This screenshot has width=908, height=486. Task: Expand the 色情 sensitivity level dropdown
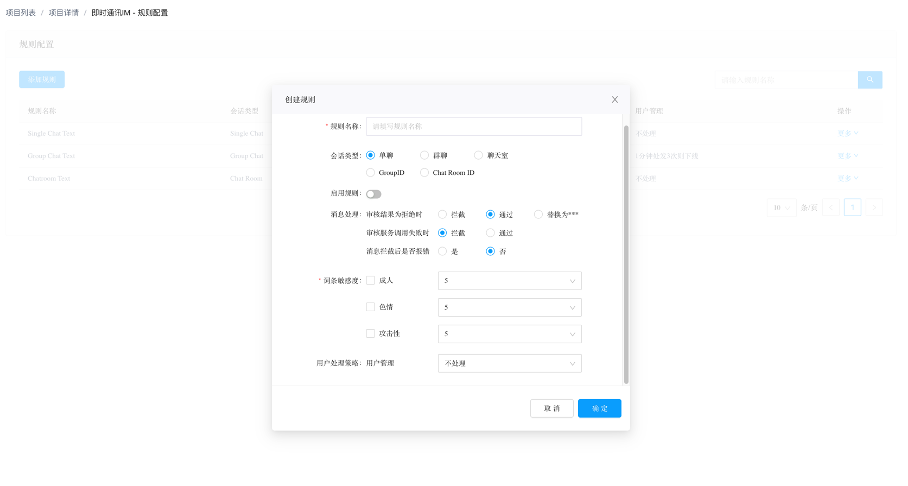509,307
